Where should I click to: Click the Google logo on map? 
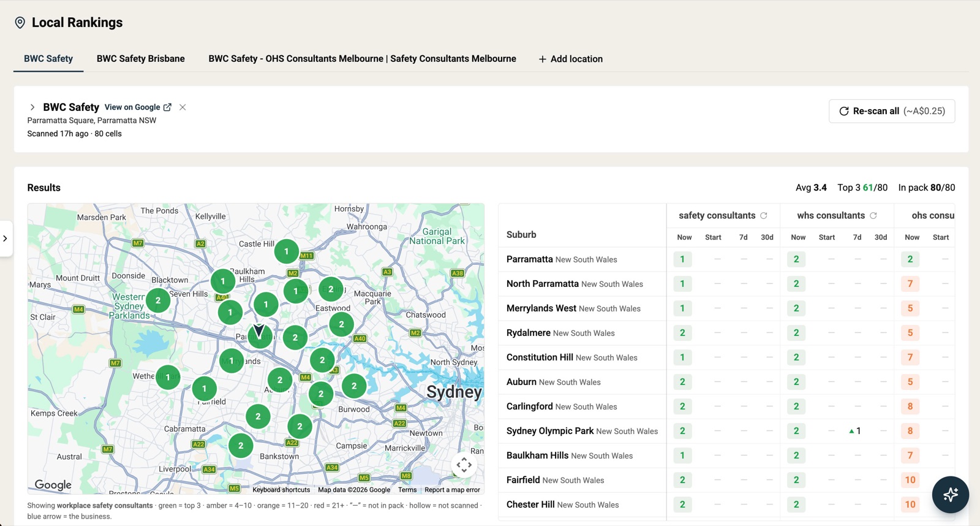[x=53, y=485]
